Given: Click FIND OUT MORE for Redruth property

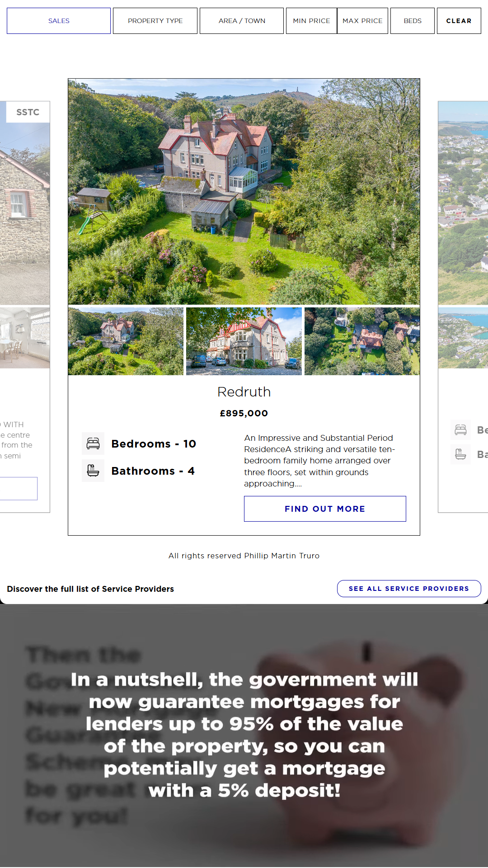Looking at the screenshot, I should pos(325,509).
